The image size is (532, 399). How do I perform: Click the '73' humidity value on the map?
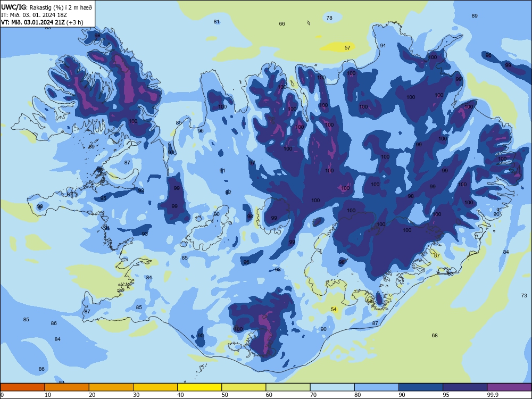click(x=524, y=295)
